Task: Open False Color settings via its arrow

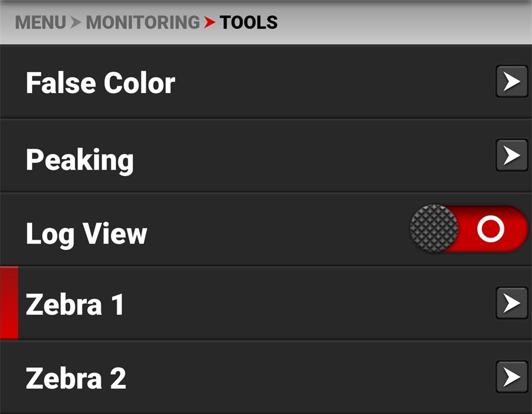Action: tap(511, 82)
